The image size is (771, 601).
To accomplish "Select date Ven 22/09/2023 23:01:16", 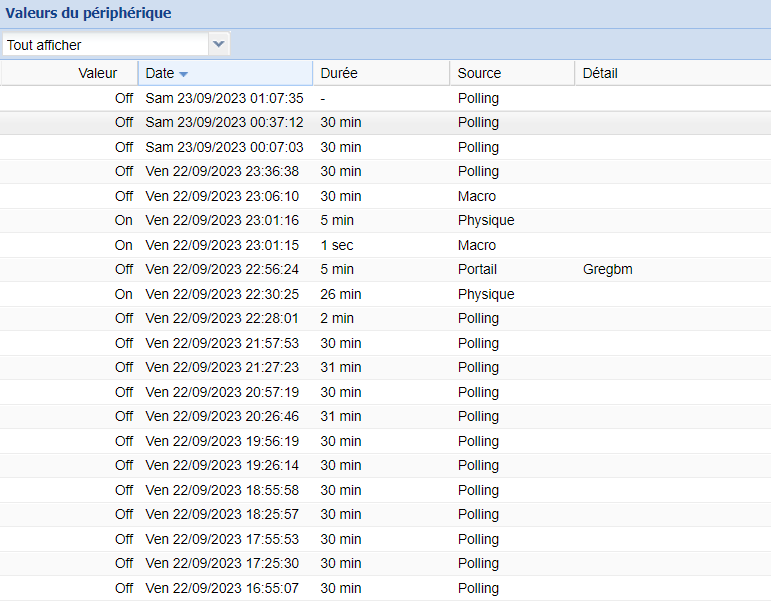I will pyautogui.click(x=222, y=220).
